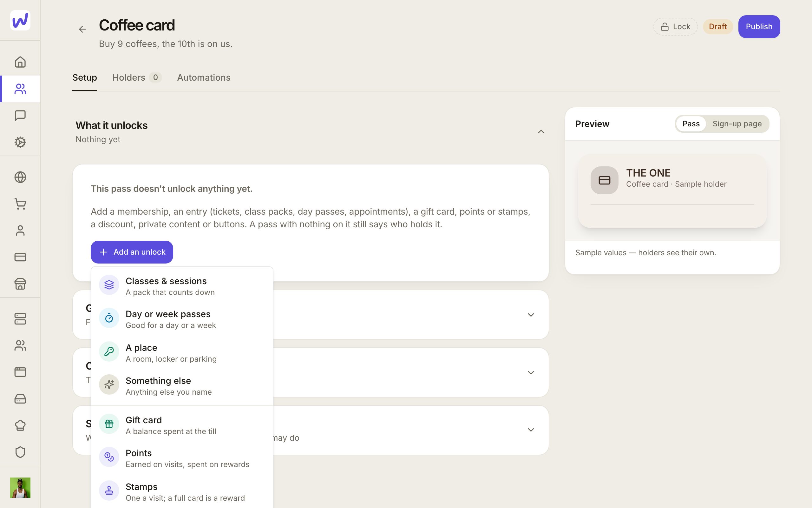The width and height of the screenshot is (812, 508).
Task: Open the Setup tab
Action: pos(85,77)
